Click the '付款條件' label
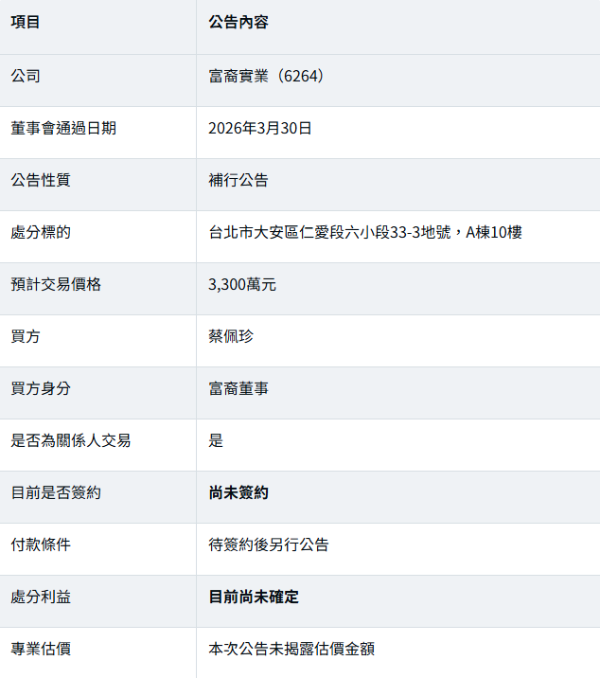 (x=41, y=545)
